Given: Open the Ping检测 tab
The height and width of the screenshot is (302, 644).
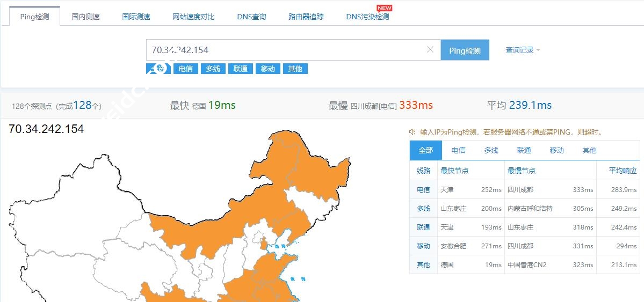Looking at the screenshot, I should pos(34,17).
